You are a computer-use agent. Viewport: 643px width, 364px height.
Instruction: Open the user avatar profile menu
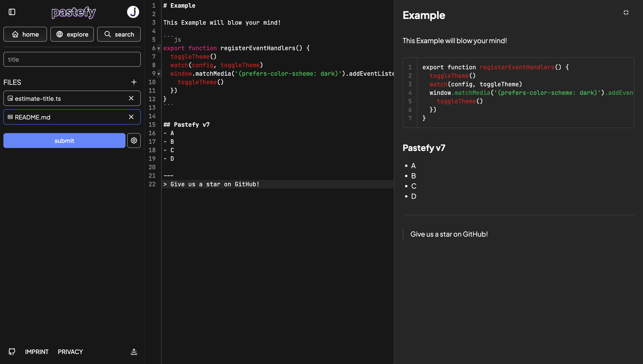tap(133, 12)
